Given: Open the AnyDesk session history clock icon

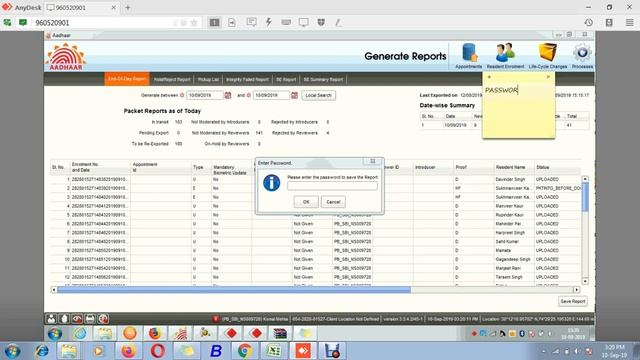Looking at the screenshot, I should tap(589, 22).
